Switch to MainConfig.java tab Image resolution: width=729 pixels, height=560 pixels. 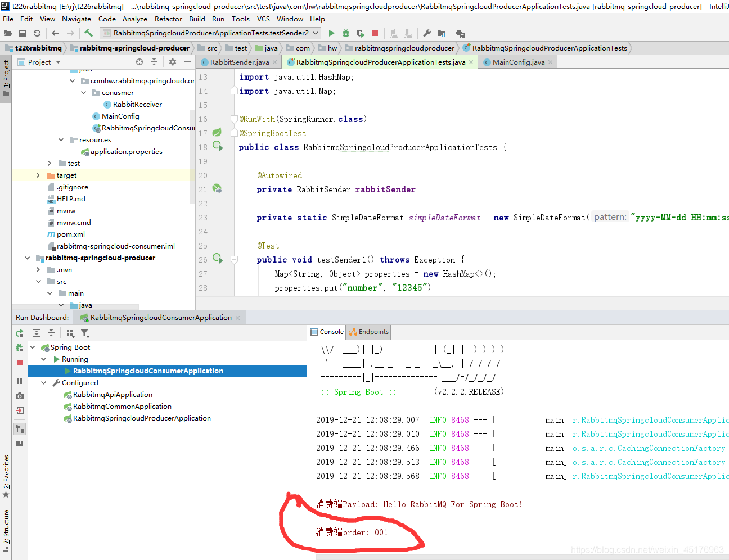pyautogui.click(x=518, y=62)
